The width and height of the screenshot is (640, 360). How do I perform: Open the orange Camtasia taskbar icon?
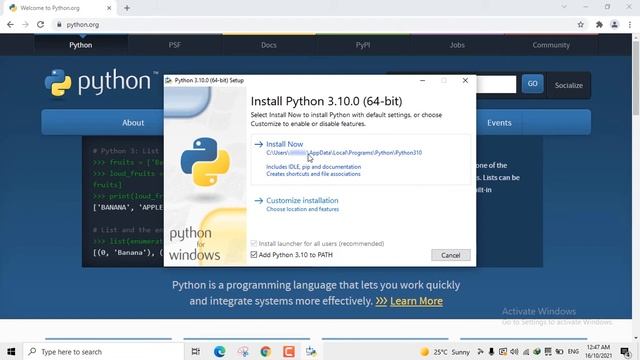(x=289, y=351)
